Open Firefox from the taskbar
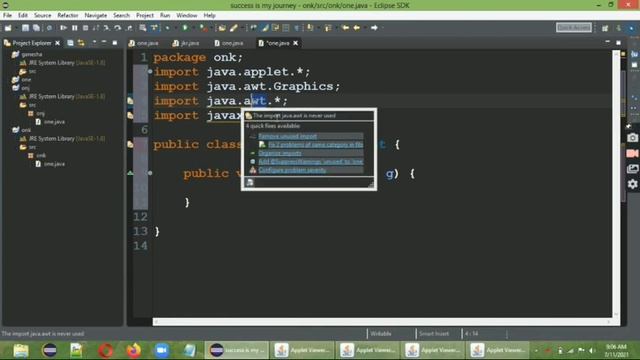 click(133, 350)
